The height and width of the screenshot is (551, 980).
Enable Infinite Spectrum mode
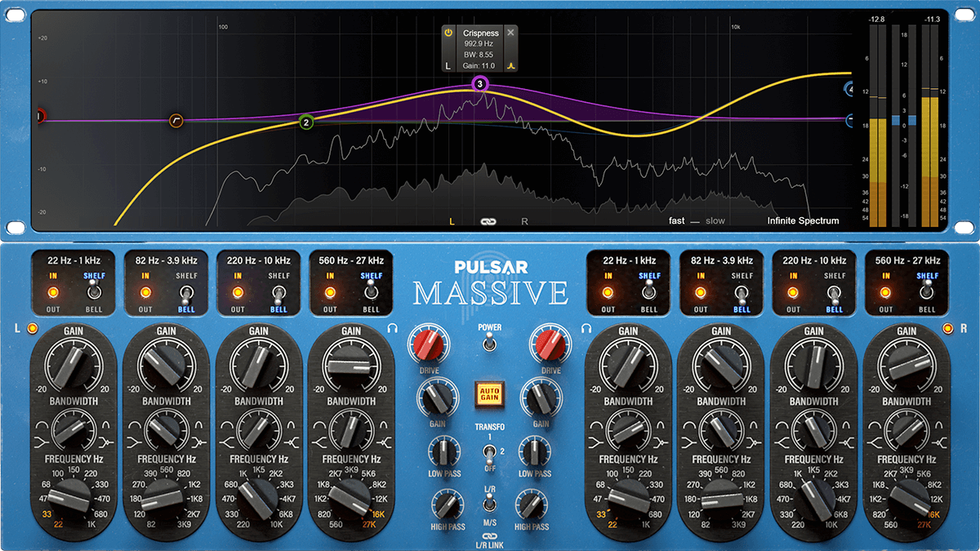803,220
